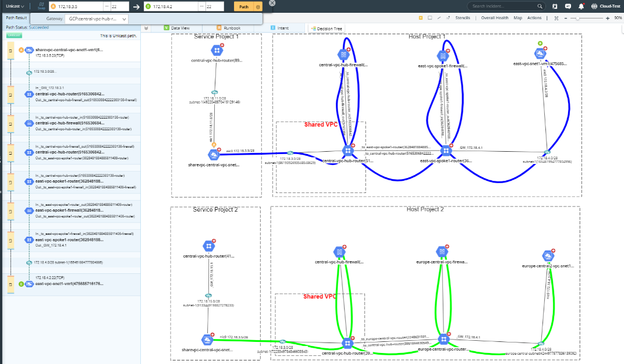The height and width of the screenshot is (364, 624).
Task: Open the Gateway dropdown showing GCP:central-vpc-hub-r...
Action: pos(97,19)
